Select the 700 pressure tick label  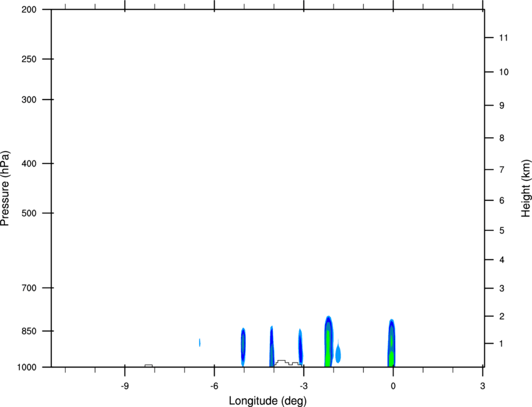point(29,288)
